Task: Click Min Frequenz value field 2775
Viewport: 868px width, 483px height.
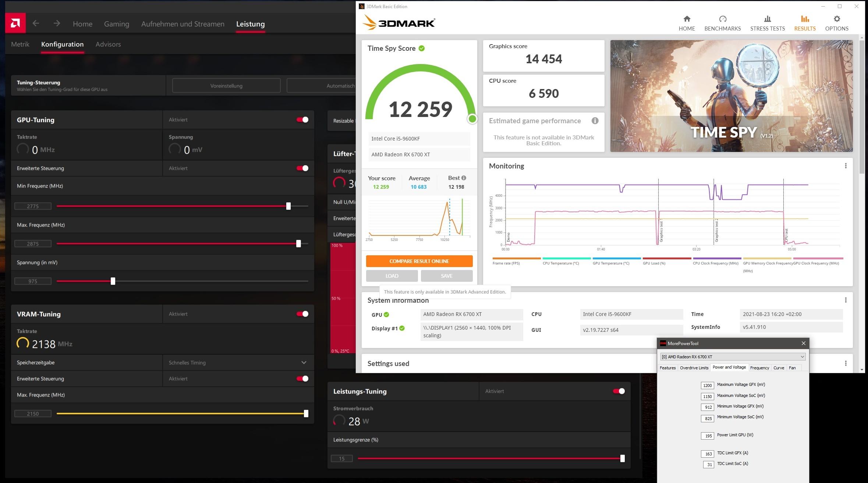Action: pyautogui.click(x=33, y=206)
